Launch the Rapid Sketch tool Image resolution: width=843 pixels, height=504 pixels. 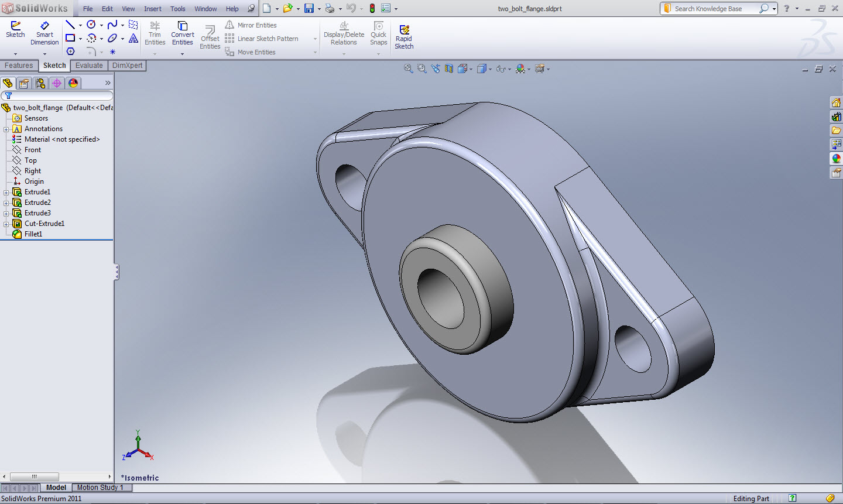pos(404,36)
